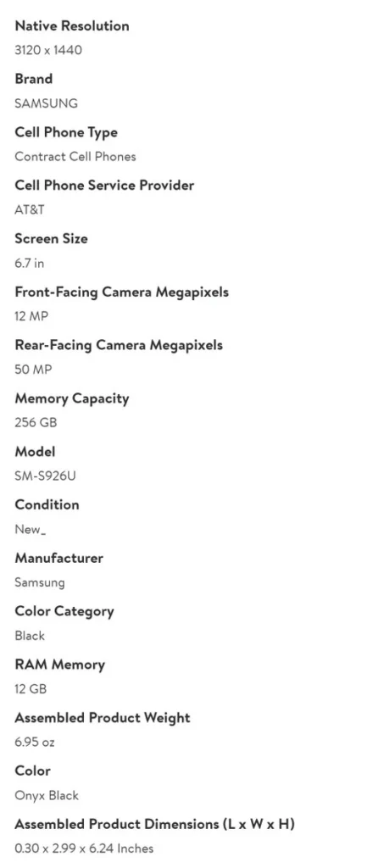
Task: Select the 12 MP camera value
Action: coord(31,316)
